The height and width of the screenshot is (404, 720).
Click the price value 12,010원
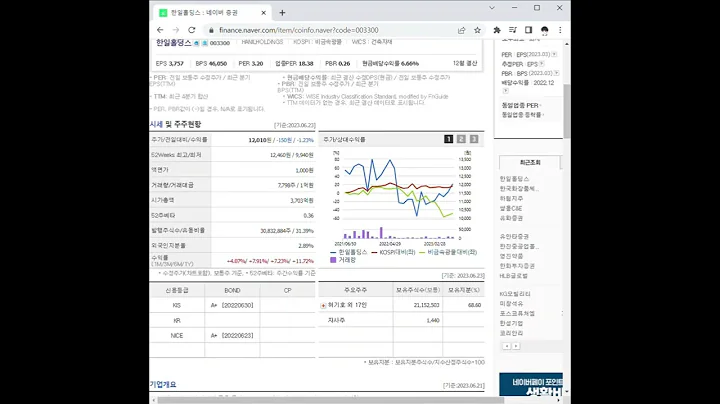(x=260, y=140)
